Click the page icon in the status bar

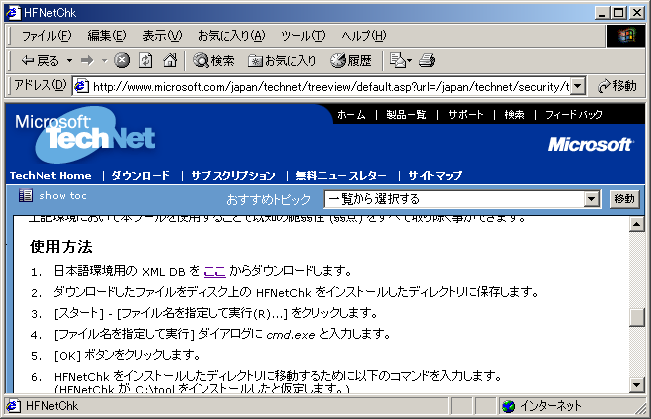click(14, 406)
